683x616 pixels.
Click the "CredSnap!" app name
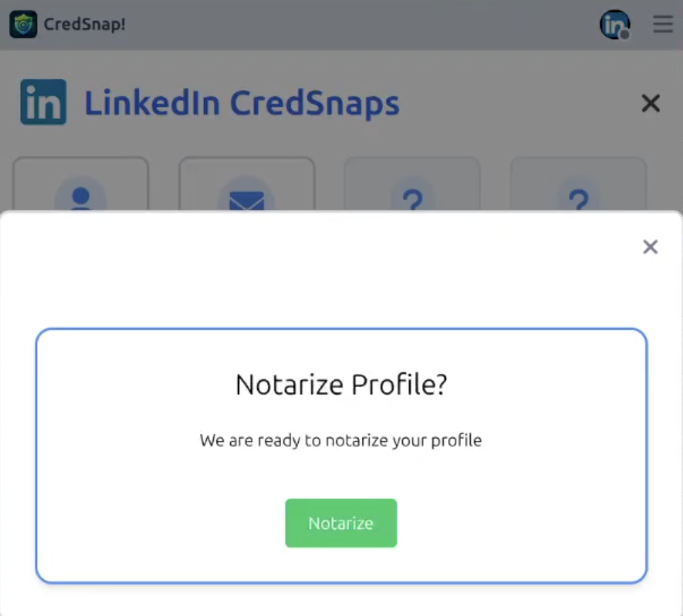pos(84,24)
